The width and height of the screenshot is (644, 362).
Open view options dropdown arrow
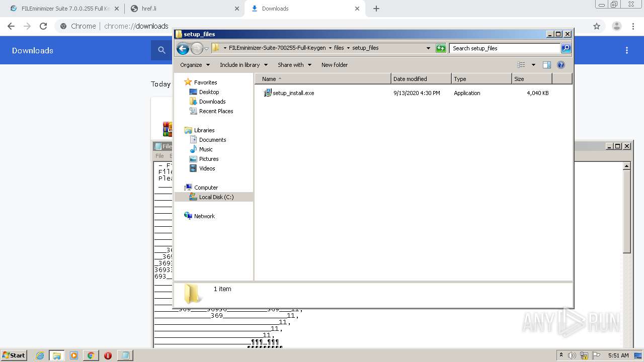[533, 65]
